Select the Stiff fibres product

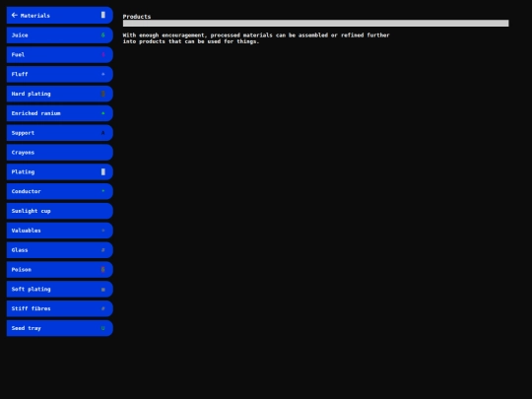tap(60, 308)
